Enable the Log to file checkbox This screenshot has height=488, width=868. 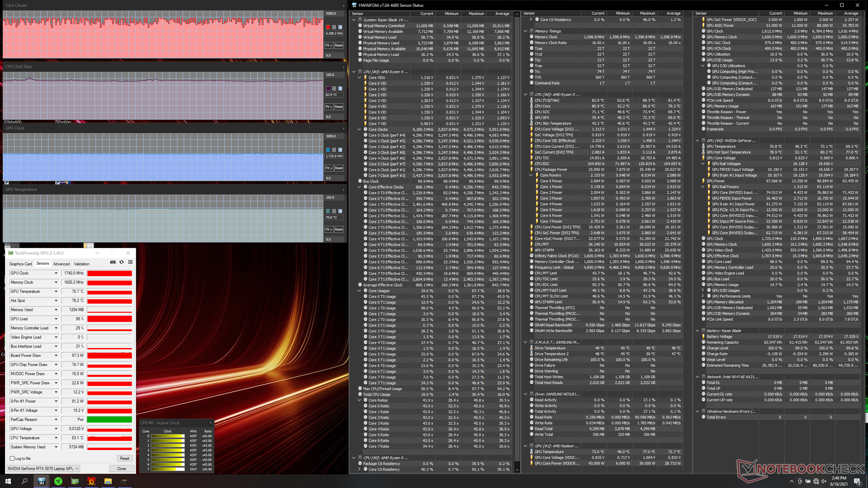coord(12,458)
